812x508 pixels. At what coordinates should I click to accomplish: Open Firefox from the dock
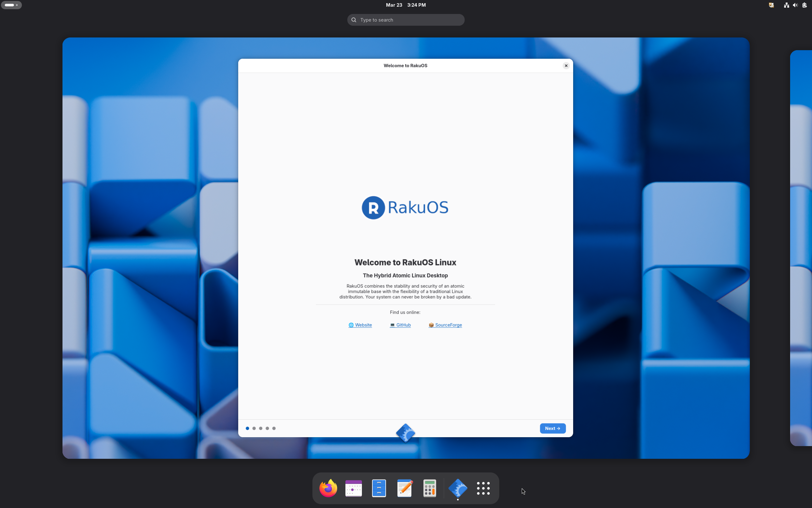click(x=328, y=488)
